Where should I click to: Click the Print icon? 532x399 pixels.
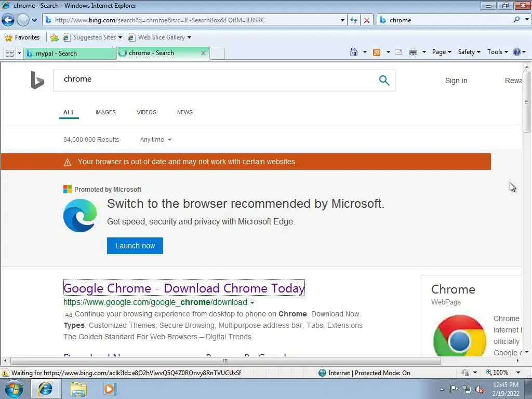(x=413, y=52)
